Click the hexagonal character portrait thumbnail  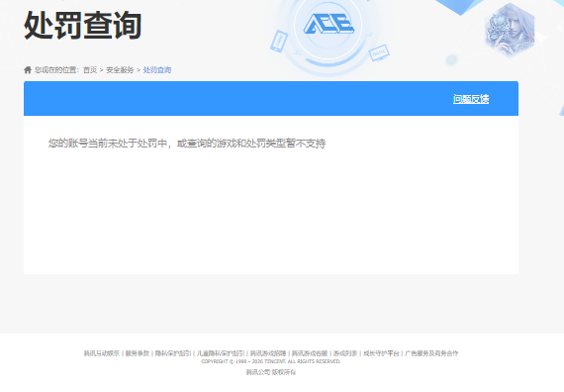pos(510,30)
